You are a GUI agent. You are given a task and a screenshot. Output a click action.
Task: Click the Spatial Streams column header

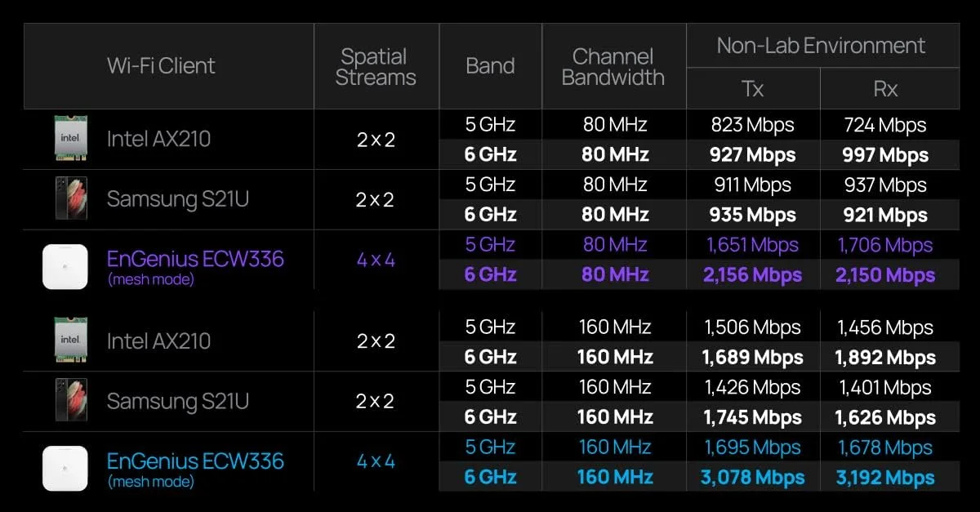tap(376, 67)
